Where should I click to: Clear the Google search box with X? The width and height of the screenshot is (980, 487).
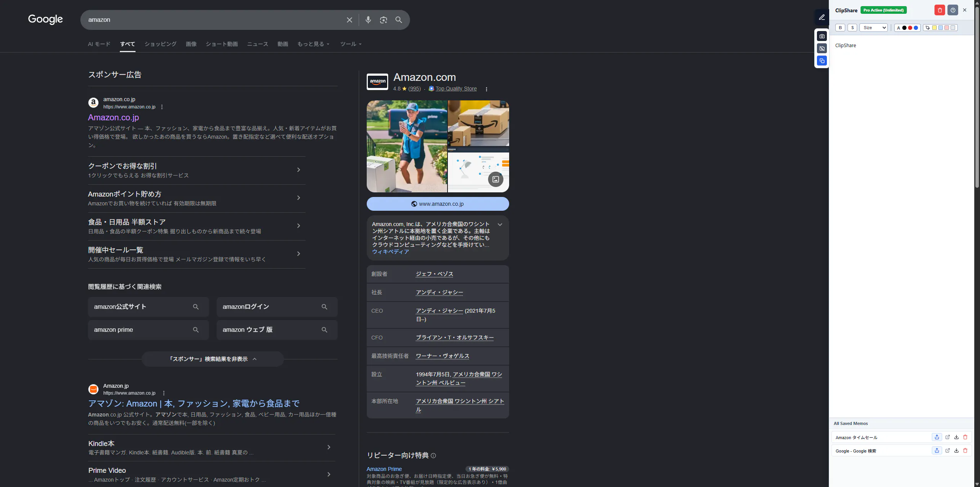pyautogui.click(x=349, y=20)
